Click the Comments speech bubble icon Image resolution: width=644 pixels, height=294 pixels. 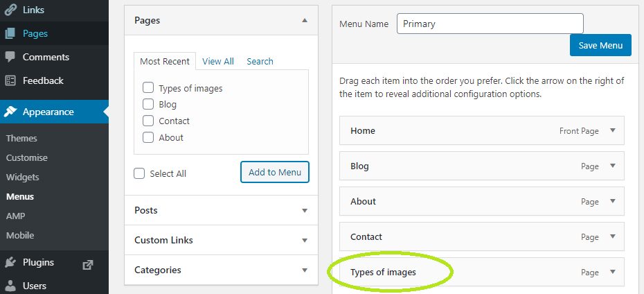(x=10, y=57)
